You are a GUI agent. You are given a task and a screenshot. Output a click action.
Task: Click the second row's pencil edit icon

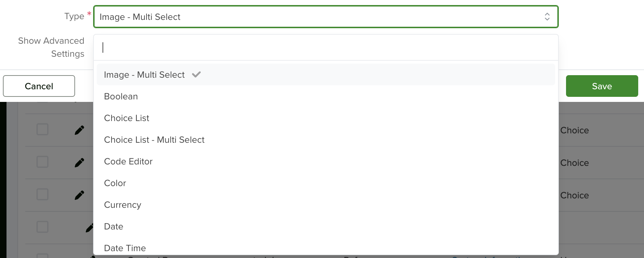tap(79, 163)
